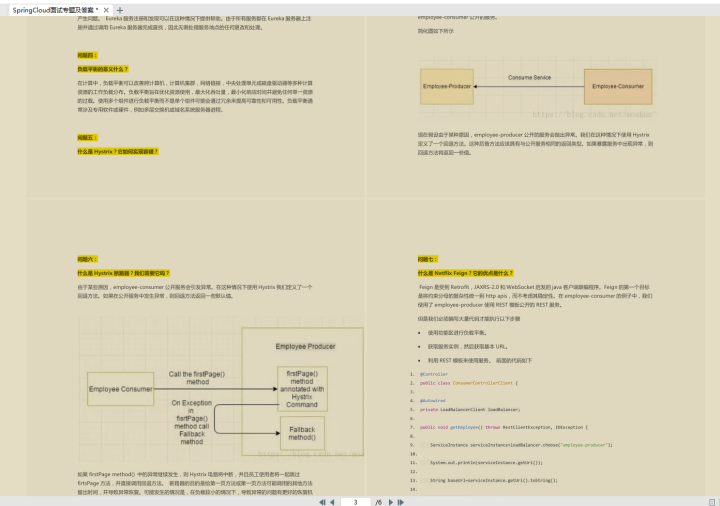Click the '@Controller' code line
The image size is (720, 506).
[434, 374]
